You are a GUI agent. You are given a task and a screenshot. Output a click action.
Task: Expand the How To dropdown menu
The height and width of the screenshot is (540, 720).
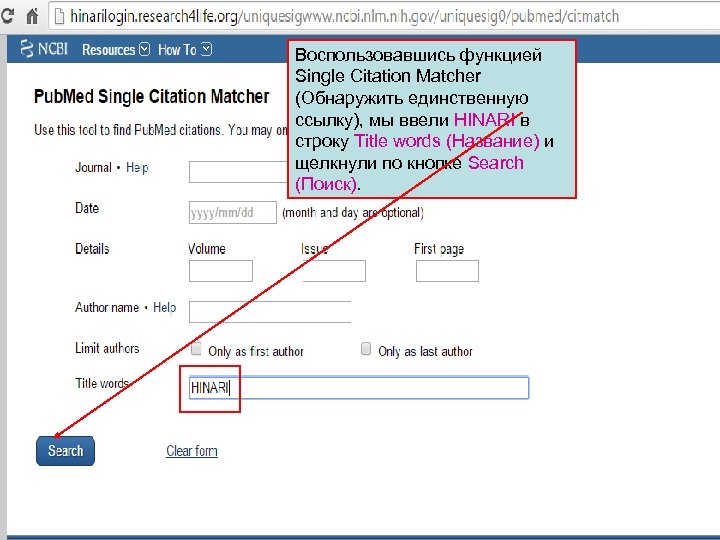tap(185, 50)
